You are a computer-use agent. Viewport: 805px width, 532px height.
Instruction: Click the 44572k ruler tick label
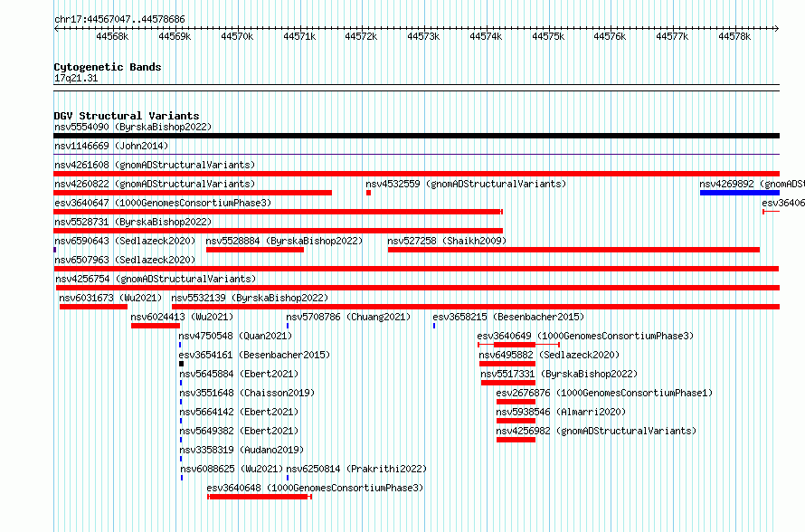(361, 36)
